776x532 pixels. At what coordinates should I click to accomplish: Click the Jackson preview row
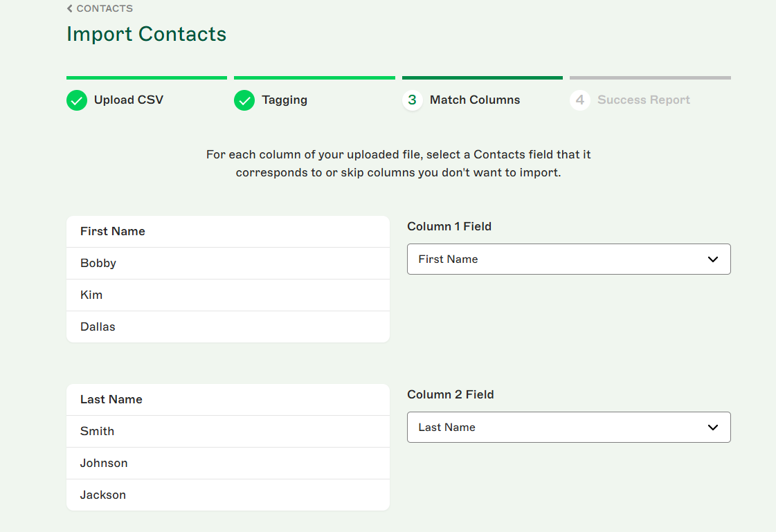pyautogui.click(x=228, y=495)
